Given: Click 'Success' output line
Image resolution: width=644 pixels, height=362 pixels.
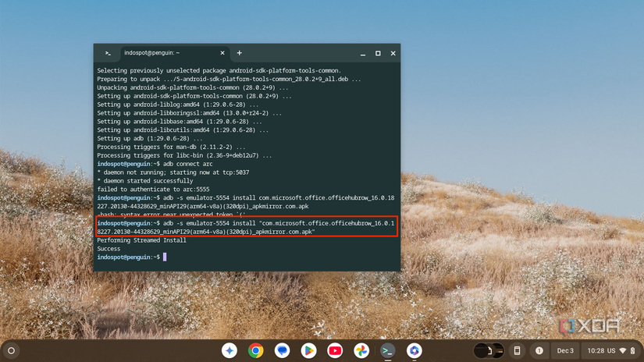Looking at the screenshot, I should tap(109, 249).
